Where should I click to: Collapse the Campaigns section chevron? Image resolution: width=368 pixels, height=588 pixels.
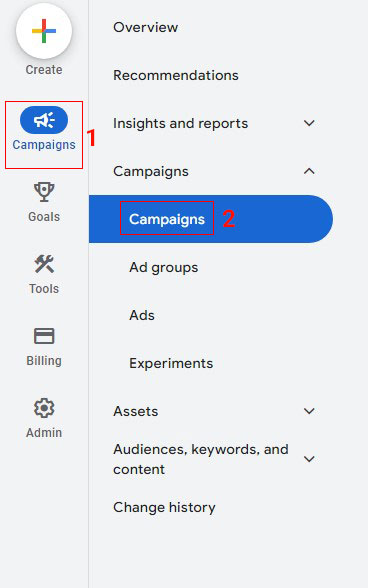pyautogui.click(x=309, y=171)
